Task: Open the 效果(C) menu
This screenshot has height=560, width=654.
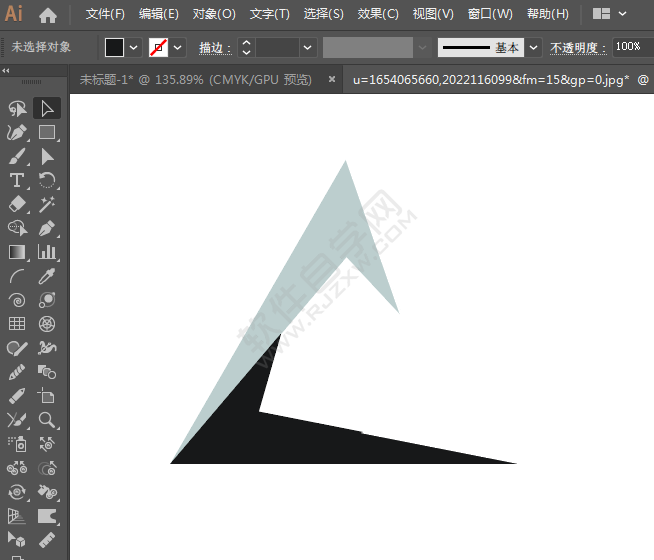Action: tap(378, 14)
